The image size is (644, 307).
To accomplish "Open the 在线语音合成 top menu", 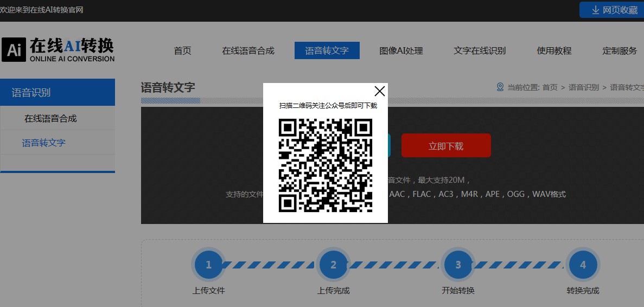I will coord(248,51).
